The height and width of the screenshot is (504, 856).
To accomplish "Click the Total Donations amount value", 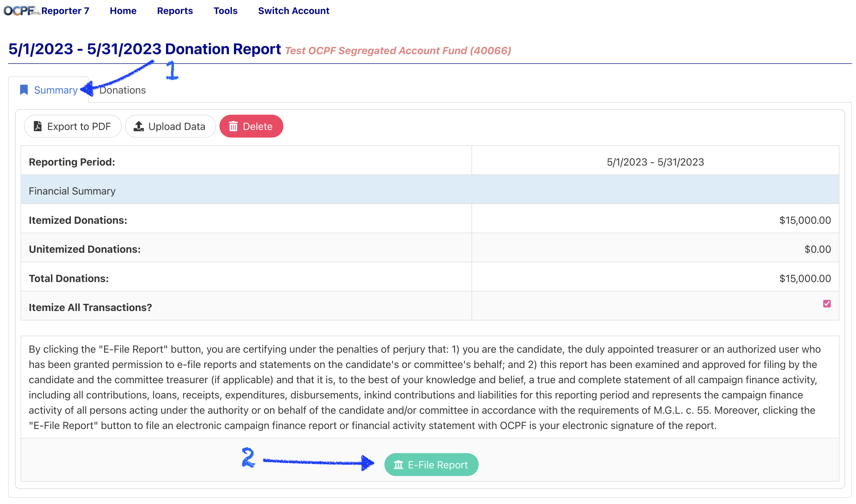I will point(805,278).
